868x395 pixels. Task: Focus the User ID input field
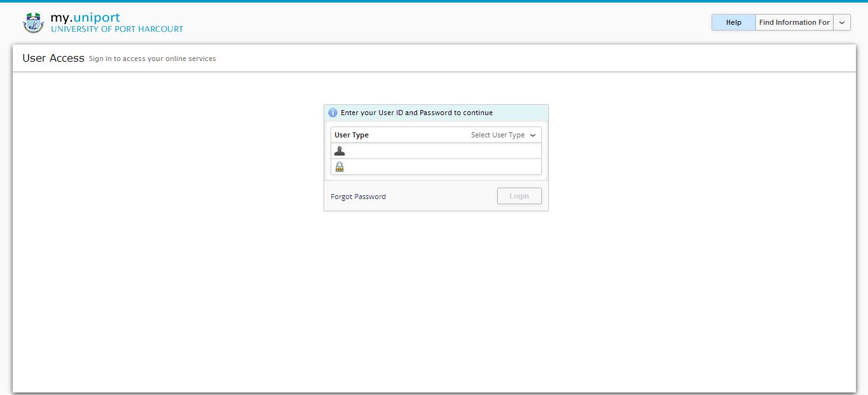pyautogui.click(x=442, y=151)
